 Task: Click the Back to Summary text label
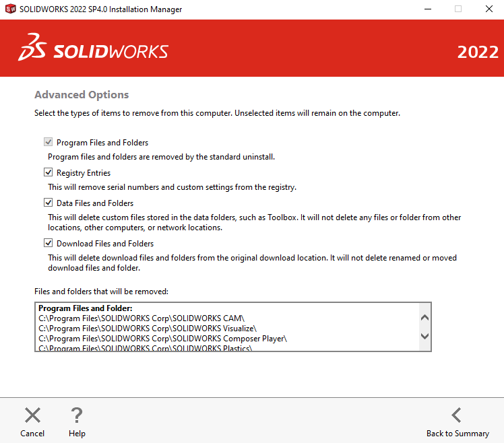tap(458, 434)
